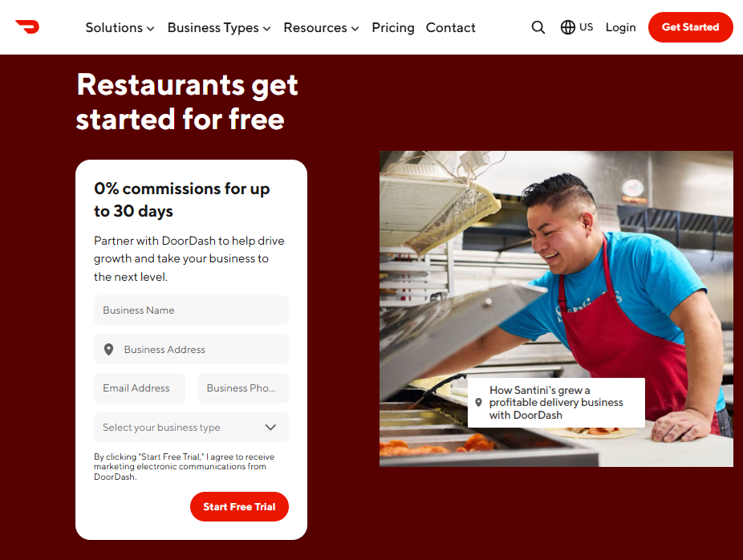The height and width of the screenshot is (560, 743).
Task: Open the Santini's delivery business story link
Action: (556, 403)
